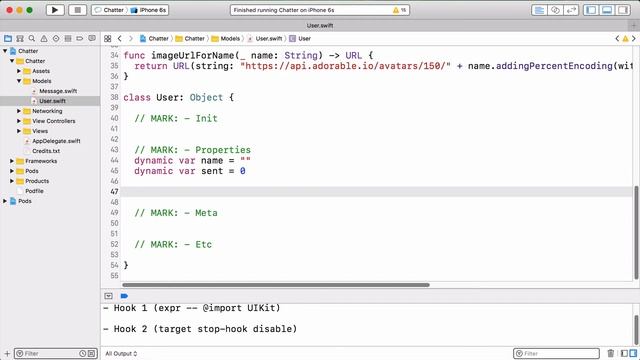
Task: Choose the iPhone 6s destination
Action: click(x=149, y=10)
